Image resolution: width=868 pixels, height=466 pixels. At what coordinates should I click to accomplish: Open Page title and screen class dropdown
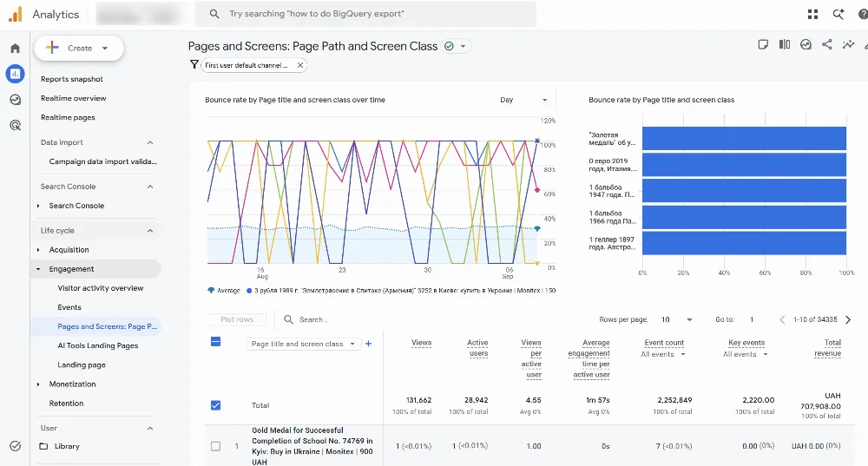(x=303, y=344)
